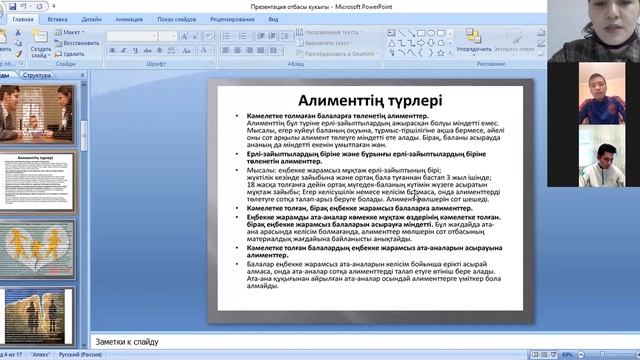Adjust the zoom slider handle

(602, 355)
